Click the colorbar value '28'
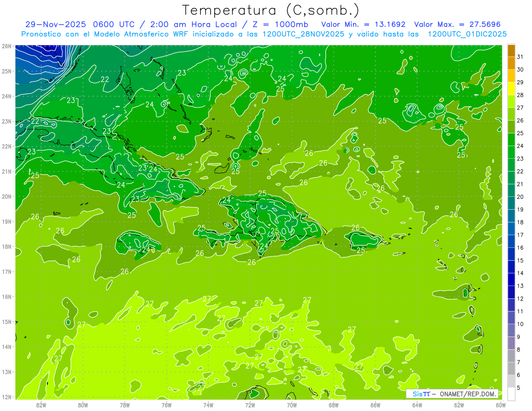532x411 pixels. click(x=520, y=95)
